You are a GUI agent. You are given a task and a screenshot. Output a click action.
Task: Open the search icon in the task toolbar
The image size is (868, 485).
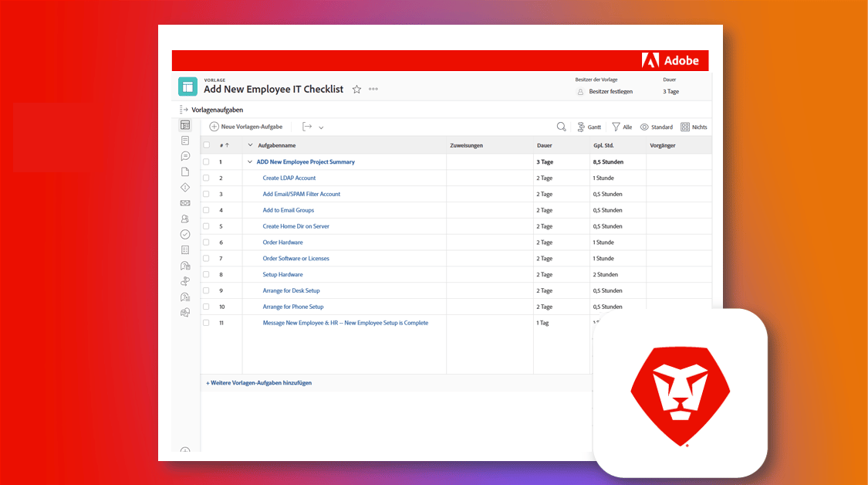[561, 126]
